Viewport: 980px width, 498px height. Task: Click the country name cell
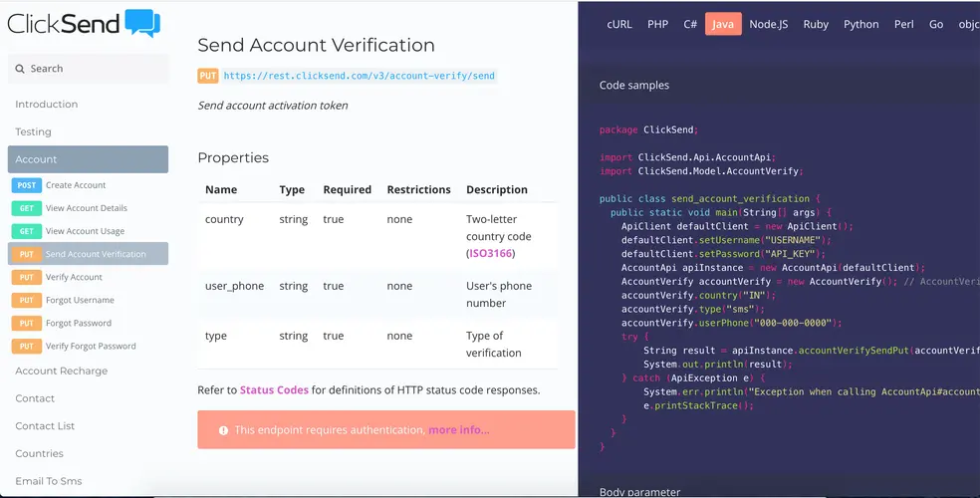pos(224,219)
